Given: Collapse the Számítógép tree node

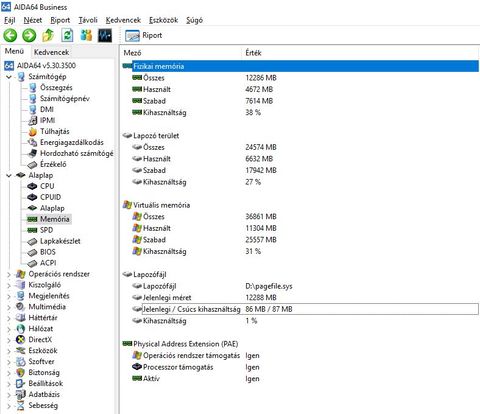Looking at the screenshot, I should pos(9,77).
